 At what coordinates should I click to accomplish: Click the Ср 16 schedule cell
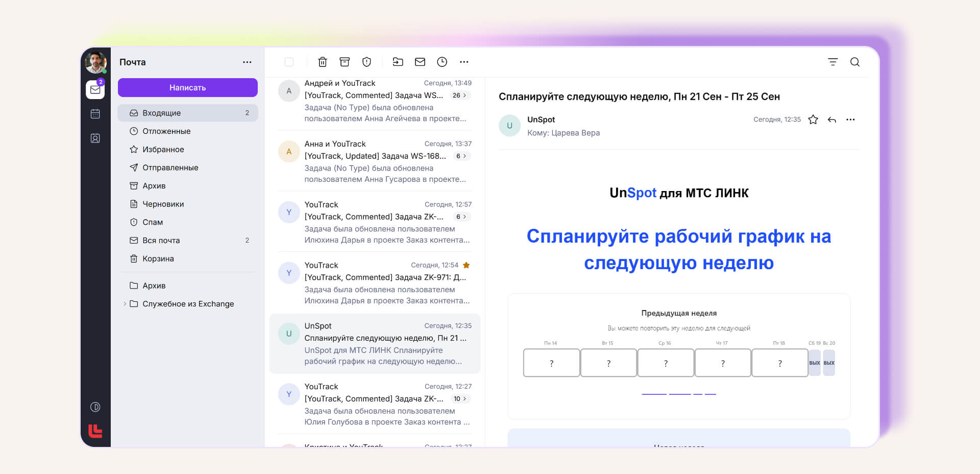(666, 363)
